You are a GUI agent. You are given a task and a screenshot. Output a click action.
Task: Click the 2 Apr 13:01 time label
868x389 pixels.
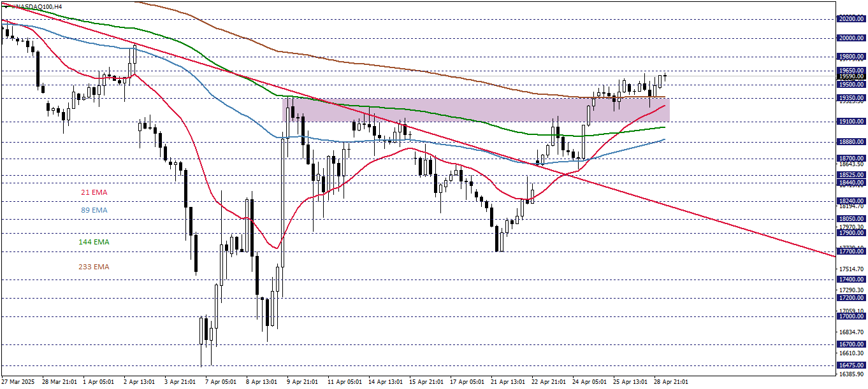point(140,382)
